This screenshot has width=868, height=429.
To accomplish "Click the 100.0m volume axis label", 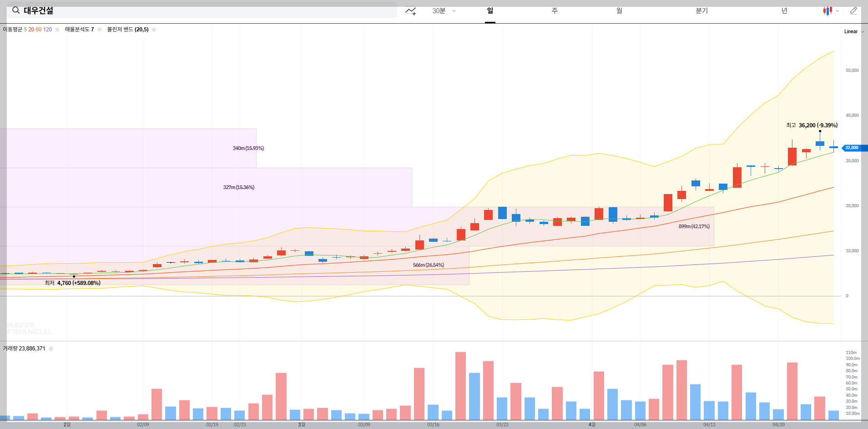I will pos(853,359).
